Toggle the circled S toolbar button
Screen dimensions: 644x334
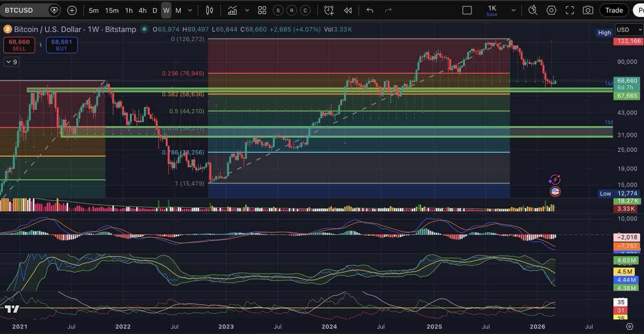click(x=277, y=10)
